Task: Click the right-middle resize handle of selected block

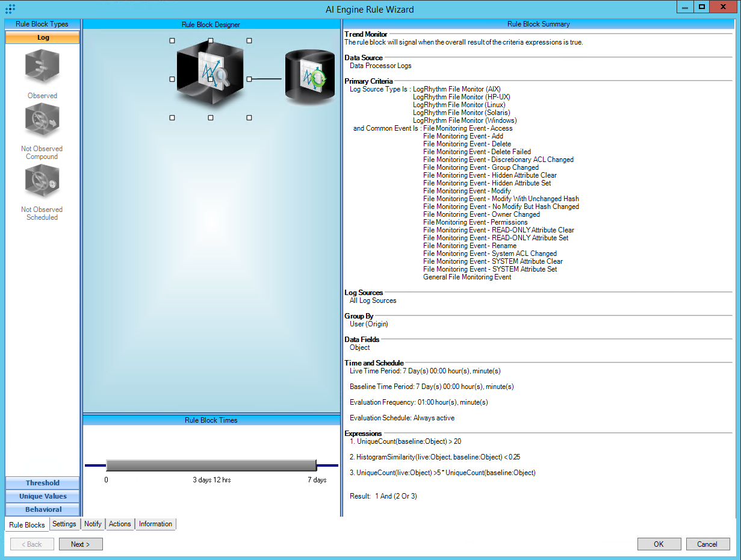Action: [249, 79]
